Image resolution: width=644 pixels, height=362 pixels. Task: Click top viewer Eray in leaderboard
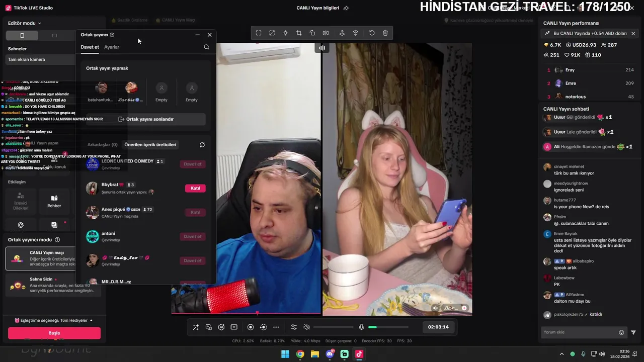tap(590, 70)
